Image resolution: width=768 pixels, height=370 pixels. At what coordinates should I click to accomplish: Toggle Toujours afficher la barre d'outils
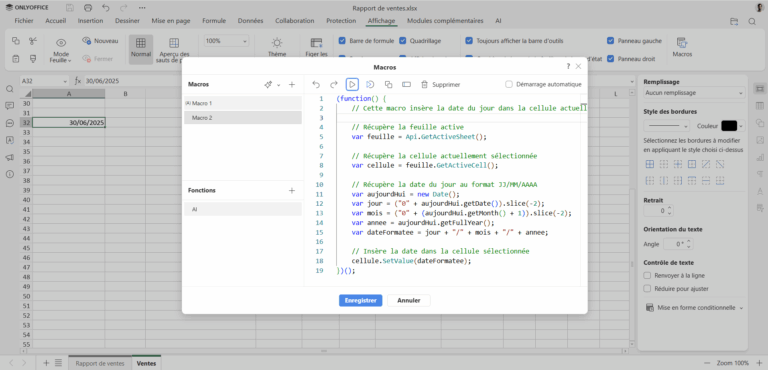click(469, 41)
